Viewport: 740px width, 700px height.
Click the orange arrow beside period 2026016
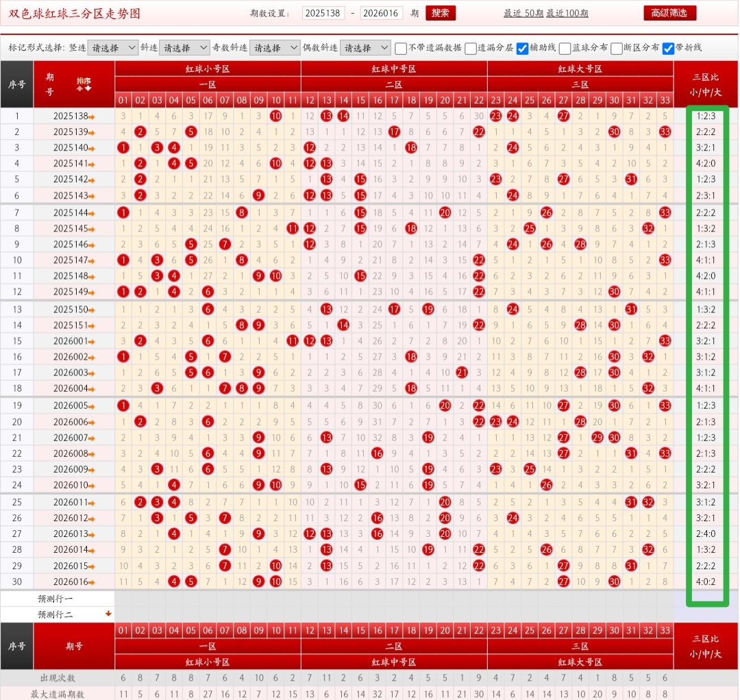click(92, 583)
